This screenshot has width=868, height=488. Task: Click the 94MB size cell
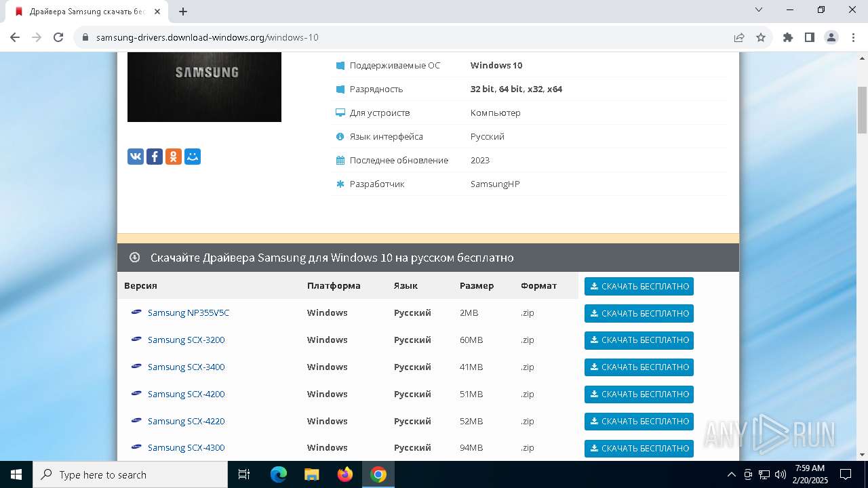pyautogui.click(x=471, y=447)
